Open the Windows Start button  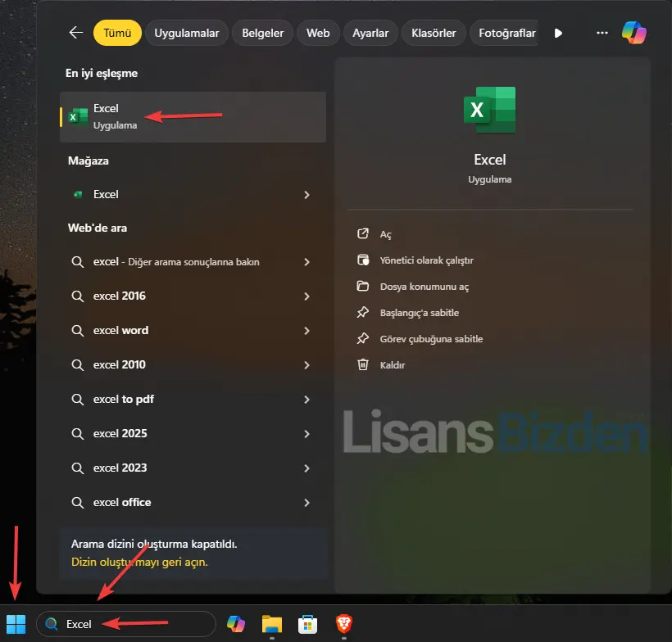pyautogui.click(x=16, y=624)
